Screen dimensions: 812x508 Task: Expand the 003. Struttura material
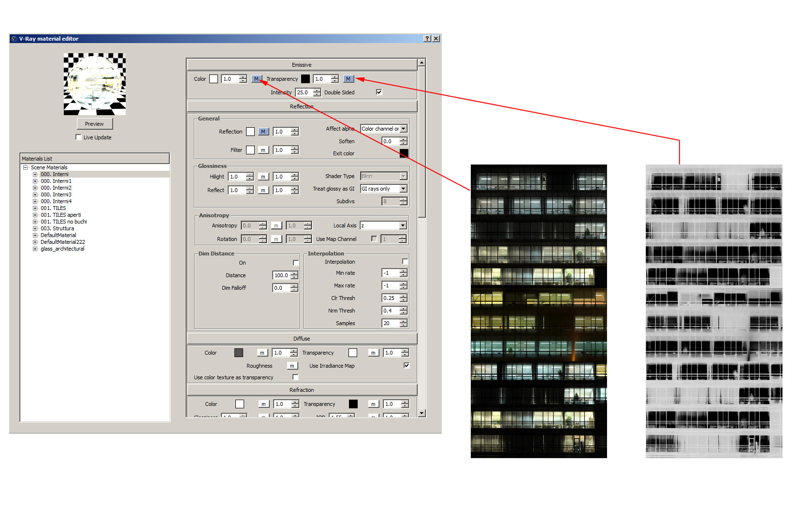pyautogui.click(x=35, y=228)
